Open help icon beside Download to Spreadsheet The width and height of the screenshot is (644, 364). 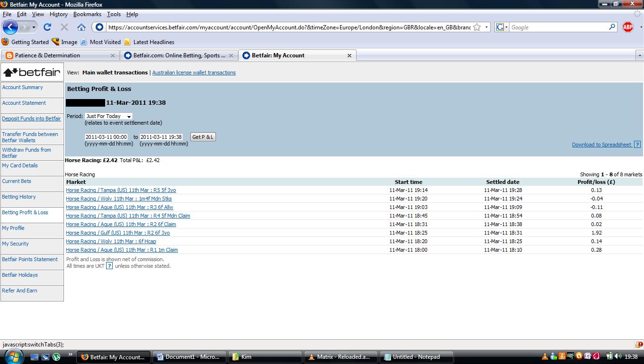point(637,145)
